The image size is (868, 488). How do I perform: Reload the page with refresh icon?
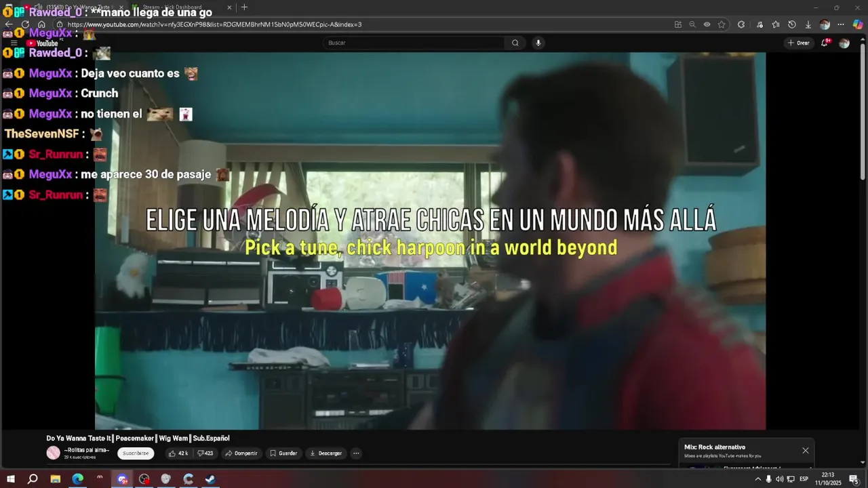(x=25, y=24)
